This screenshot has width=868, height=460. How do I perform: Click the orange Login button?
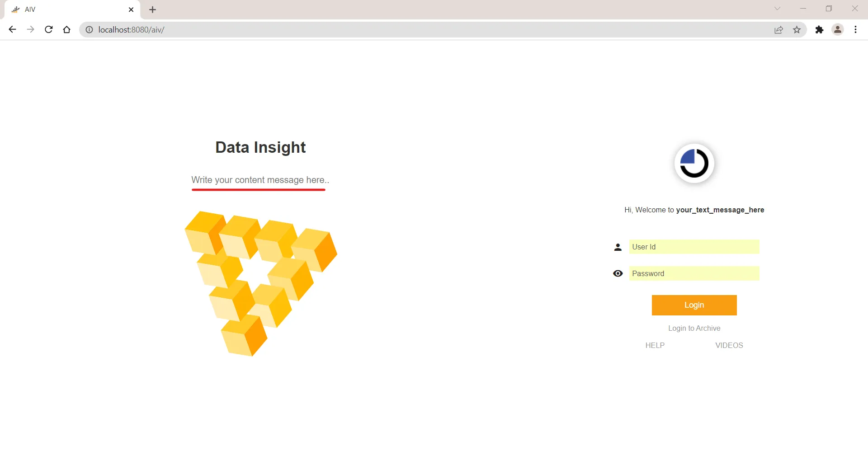tap(694, 305)
